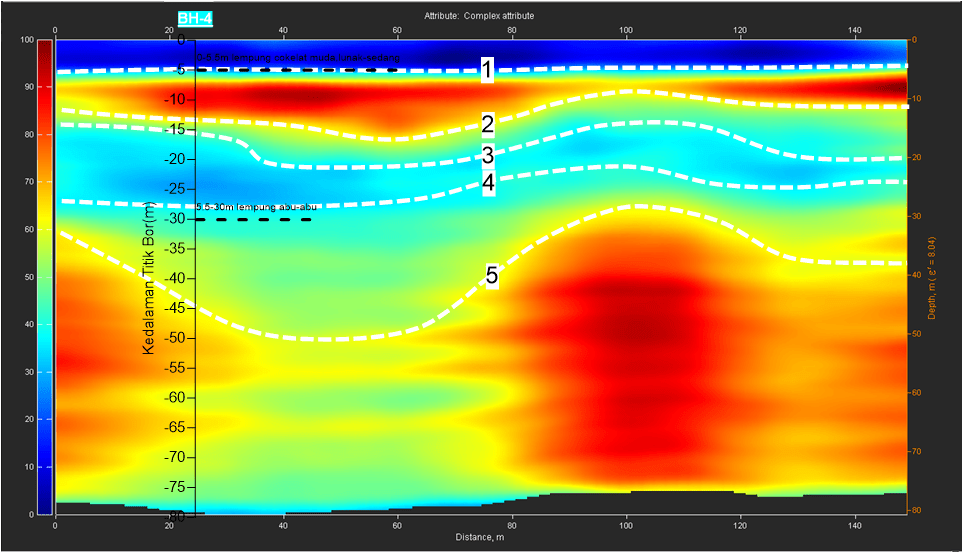The height and width of the screenshot is (553, 963).
Task: Select layer boundary label 2
Action: click(487, 125)
